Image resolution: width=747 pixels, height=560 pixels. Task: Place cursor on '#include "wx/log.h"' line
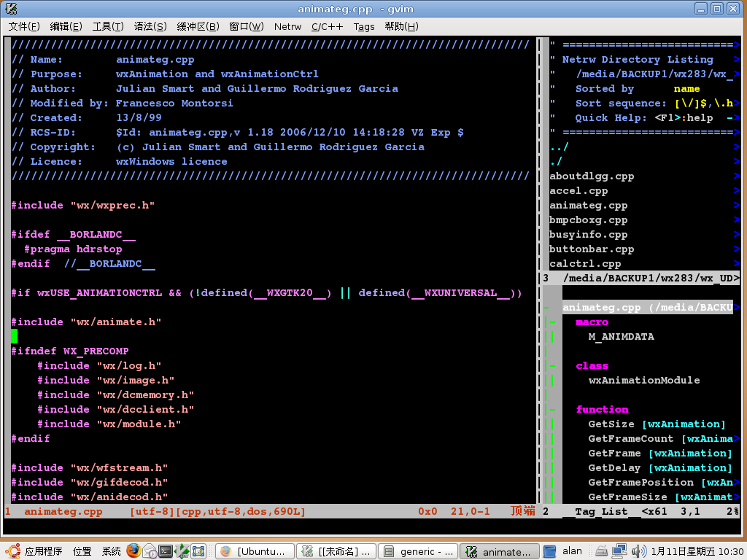[x=99, y=366]
